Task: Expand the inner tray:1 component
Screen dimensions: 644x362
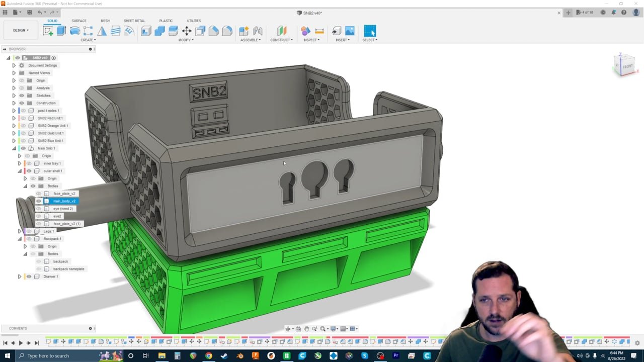Action: click(x=20, y=163)
